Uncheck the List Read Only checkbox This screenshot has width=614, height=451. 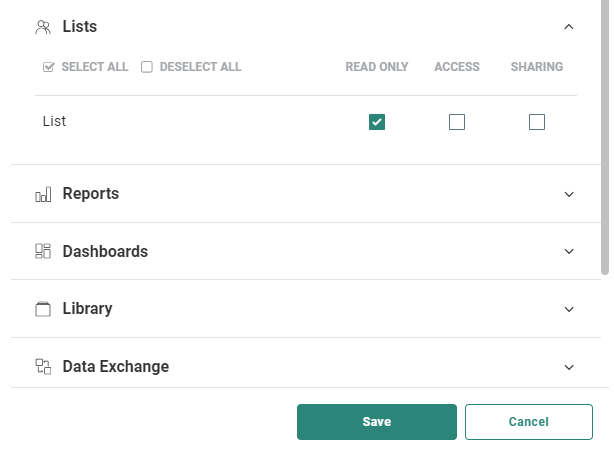coord(377,122)
